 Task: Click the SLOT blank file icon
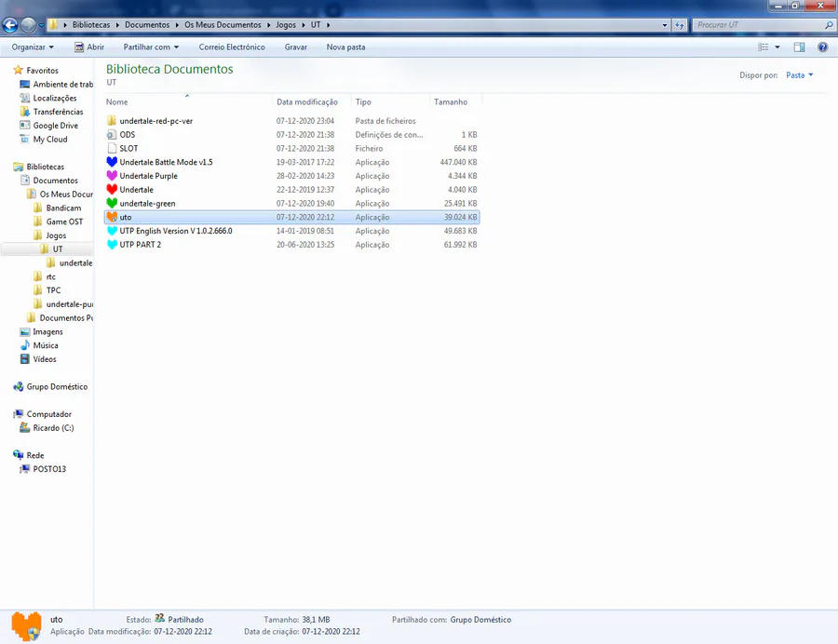(x=112, y=149)
